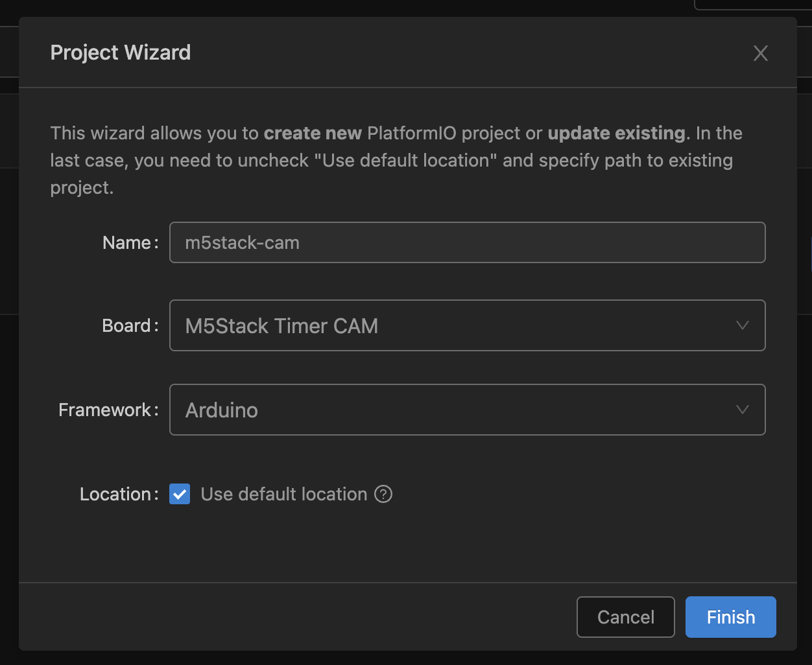Viewport: 812px width, 665px height.
Task: Click the bold "create new" text
Action: click(313, 134)
